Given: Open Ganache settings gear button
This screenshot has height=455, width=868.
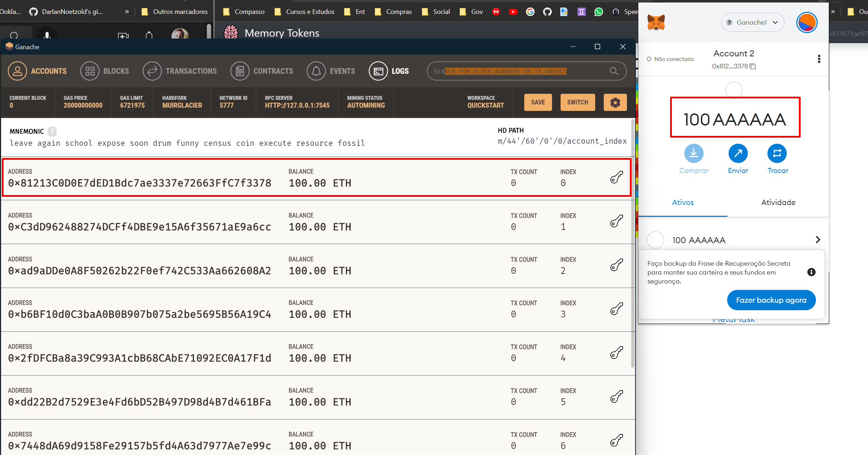Looking at the screenshot, I should tap(615, 103).
